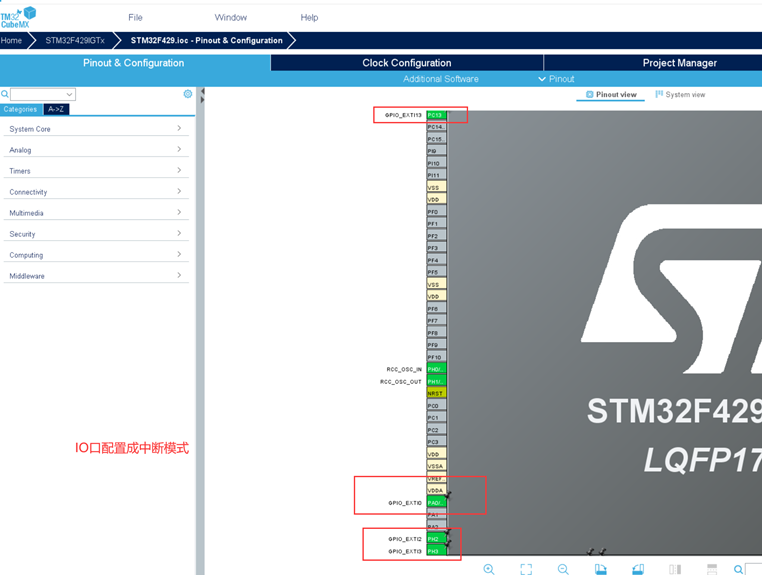Select the PI11 pin
The height and width of the screenshot is (575, 762).
pos(436,175)
